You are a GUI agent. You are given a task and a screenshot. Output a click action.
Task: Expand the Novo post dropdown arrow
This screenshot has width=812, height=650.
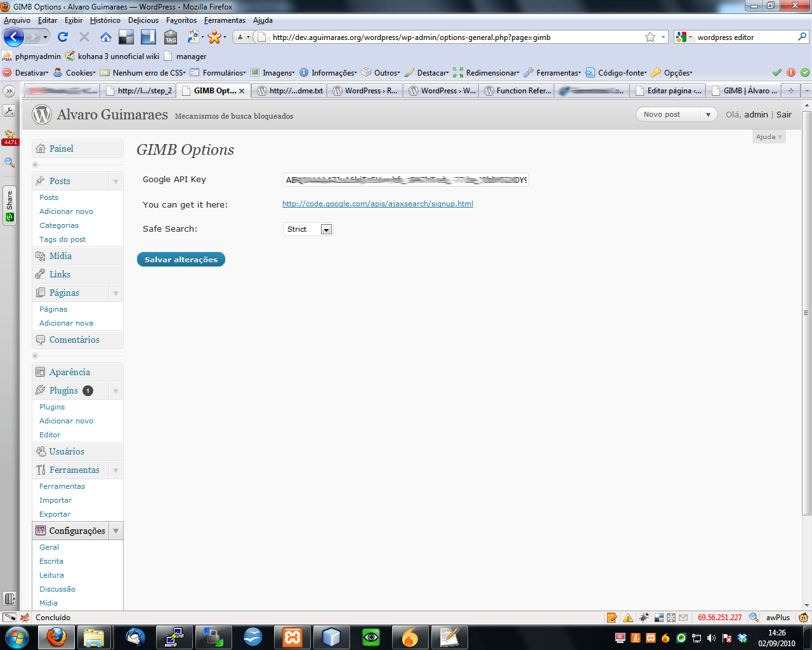pyautogui.click(x=709, y=114)
